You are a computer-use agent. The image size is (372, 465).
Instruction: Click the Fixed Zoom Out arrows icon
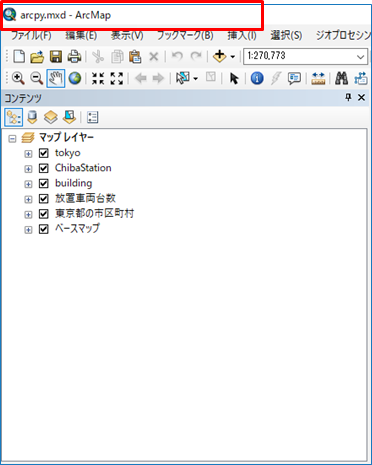117,78
